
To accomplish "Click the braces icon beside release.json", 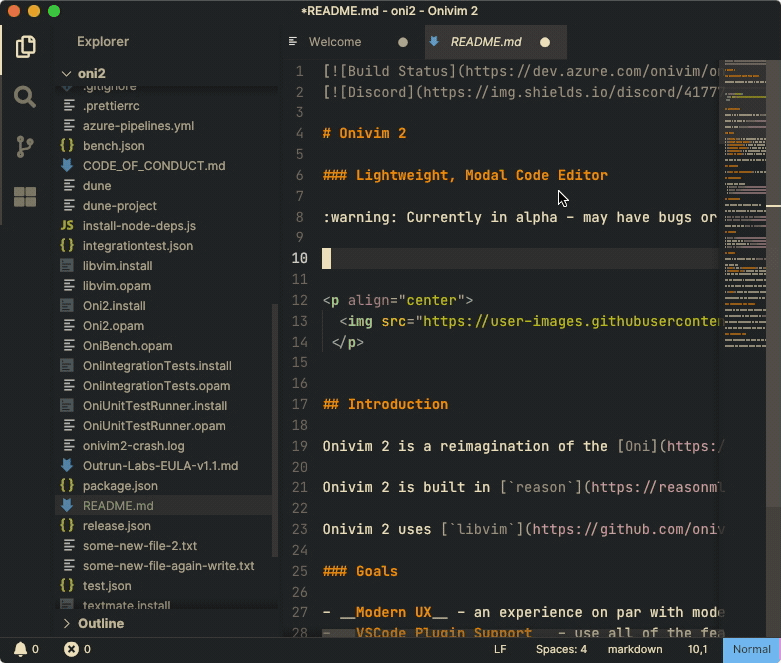I will [x=67, y=526].
